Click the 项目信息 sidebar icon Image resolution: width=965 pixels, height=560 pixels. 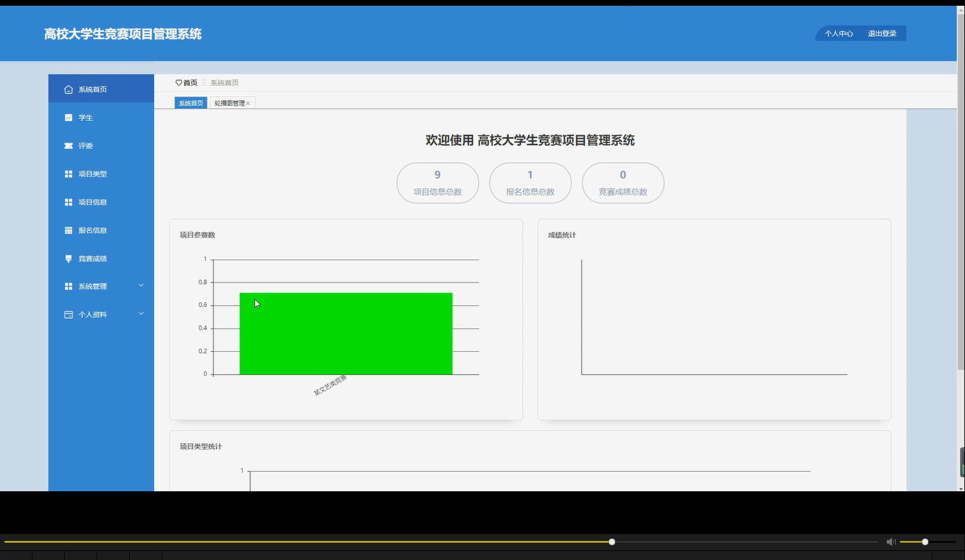pos(68,202)
